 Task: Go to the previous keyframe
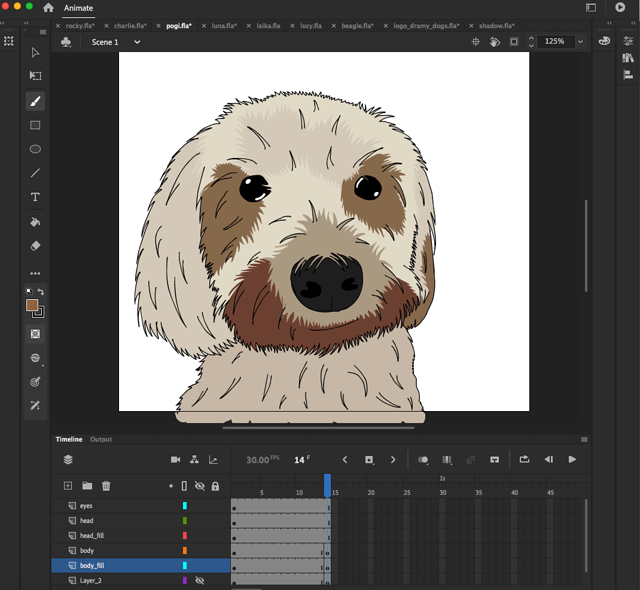tap(345, 460)
